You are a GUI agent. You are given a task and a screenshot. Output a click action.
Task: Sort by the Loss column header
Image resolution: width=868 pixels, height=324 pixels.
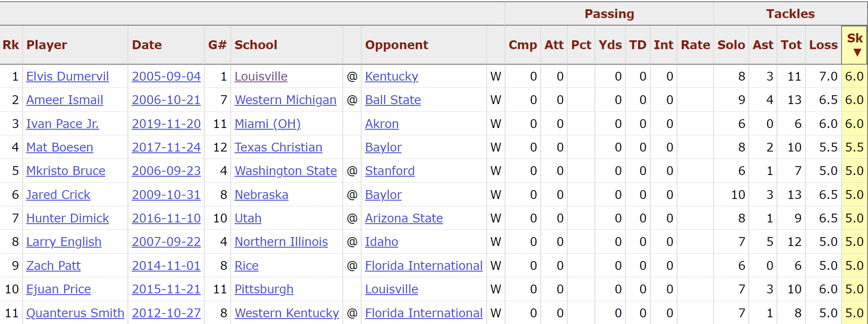[x=823, y=45]
